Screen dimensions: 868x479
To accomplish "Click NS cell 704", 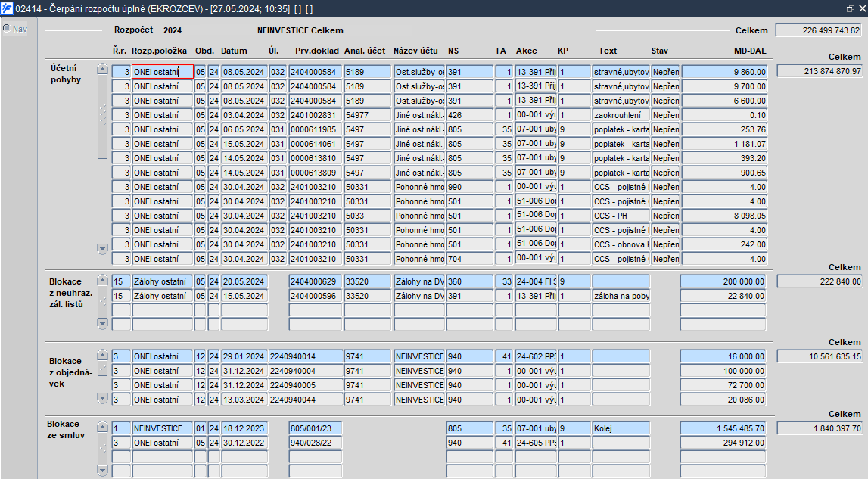I will pyautogui.click(x=470, y=259).
